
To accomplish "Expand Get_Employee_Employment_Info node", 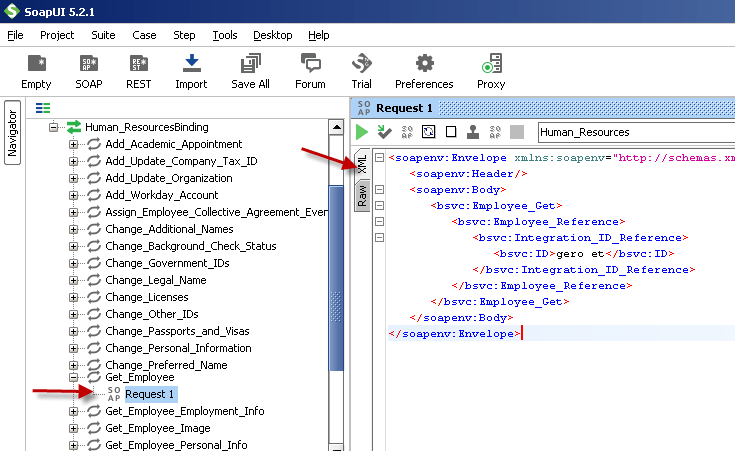I will coord(74,412).
